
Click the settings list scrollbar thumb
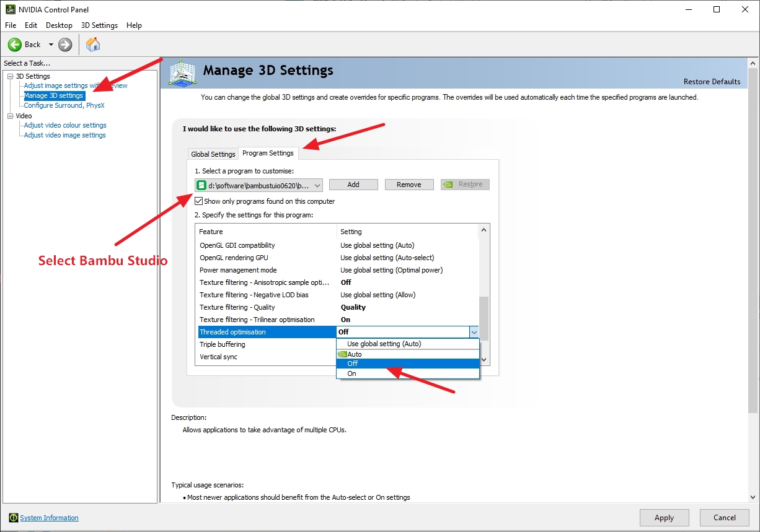484,318
